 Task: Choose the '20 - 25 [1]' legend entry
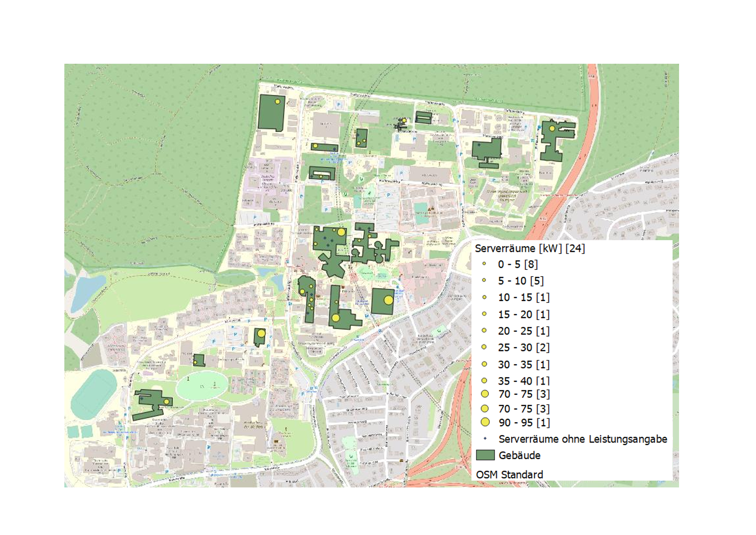[x=524, y=331]
